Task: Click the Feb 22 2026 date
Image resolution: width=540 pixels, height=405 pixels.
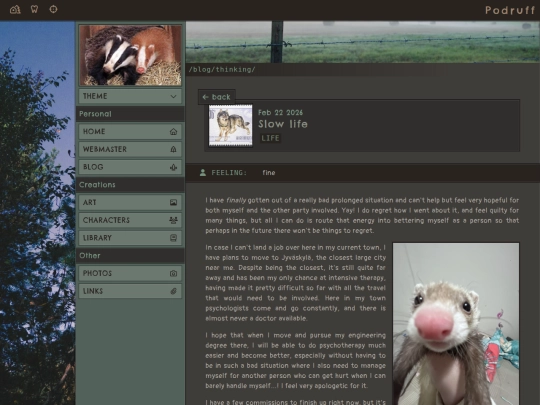Action: [x=280, y=113]
